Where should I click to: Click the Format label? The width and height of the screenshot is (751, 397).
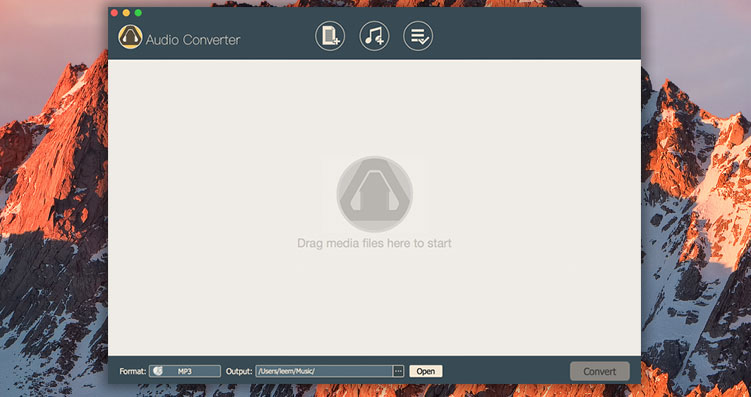tap(133, 371)
